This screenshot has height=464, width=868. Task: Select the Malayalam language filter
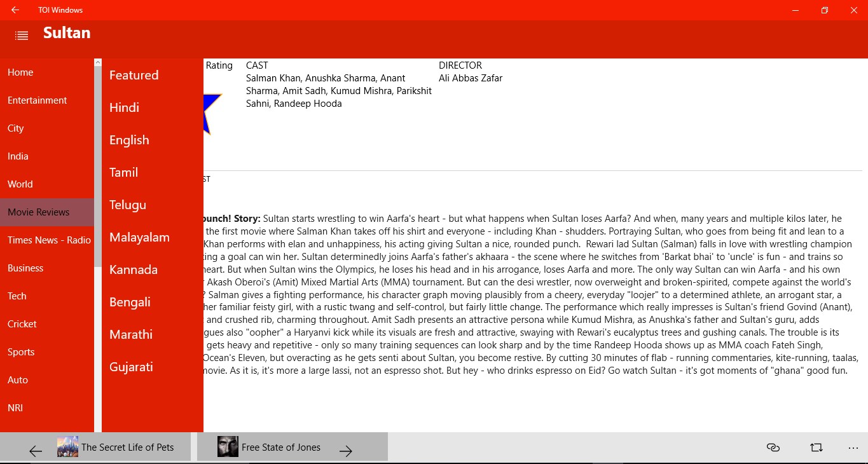point(139,237)
